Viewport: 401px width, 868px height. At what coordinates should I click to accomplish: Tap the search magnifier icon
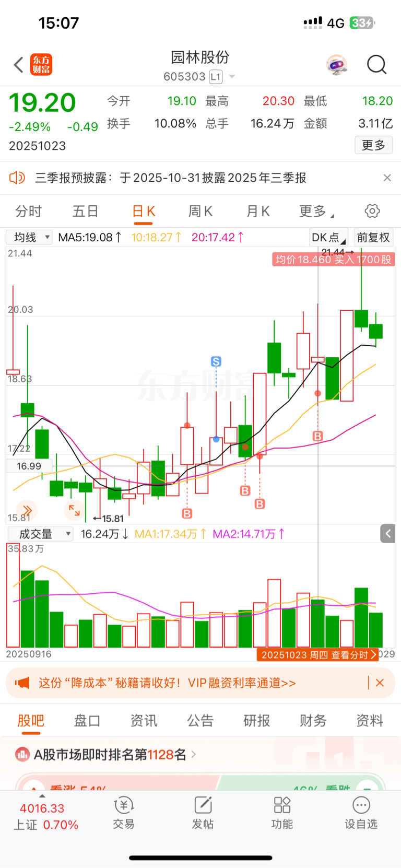point(376,65)
